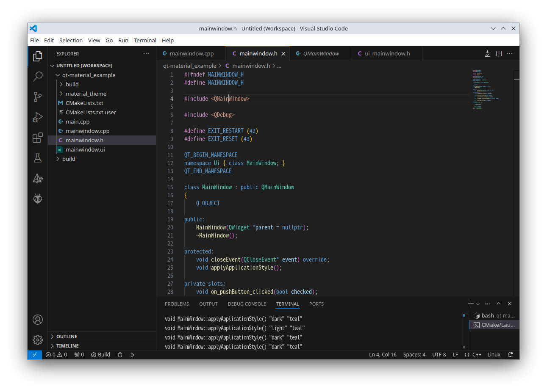Image resolution: width=547 pixels, height=392 pixels.
Task: Open the Extensions view
Action: 38,138
